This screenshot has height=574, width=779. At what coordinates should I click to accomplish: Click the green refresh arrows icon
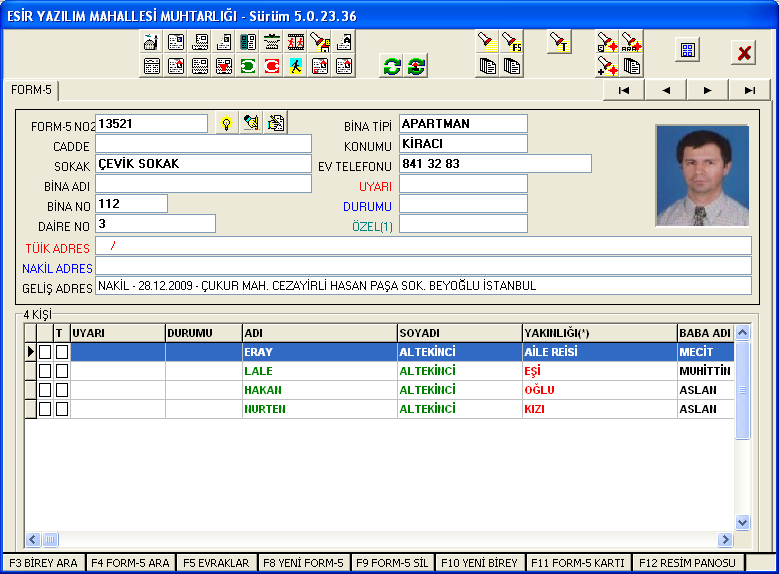click(x=392, y=66)
